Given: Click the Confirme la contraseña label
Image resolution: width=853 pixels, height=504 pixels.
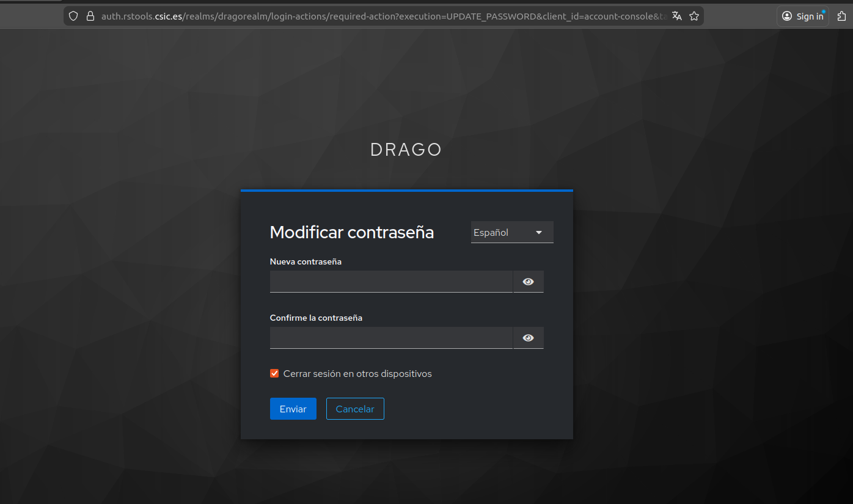Looking at the screenshot, I should pos(316,318).
